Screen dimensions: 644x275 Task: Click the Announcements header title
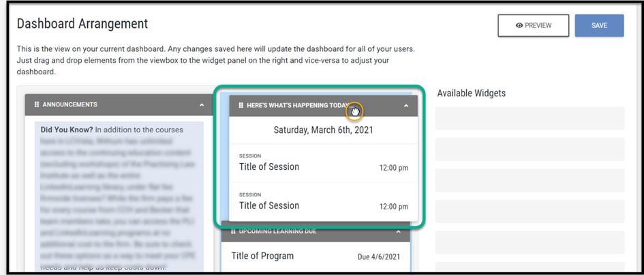(x=70, y=104)
